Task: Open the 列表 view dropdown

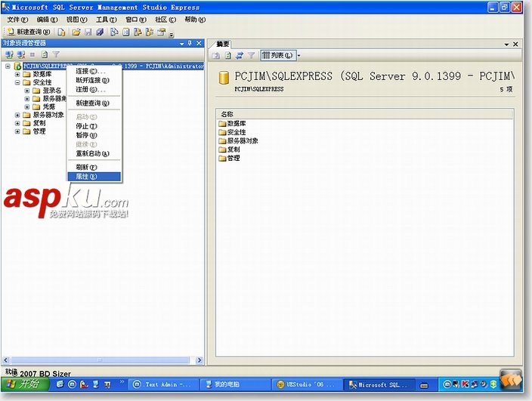Action: 299,55
